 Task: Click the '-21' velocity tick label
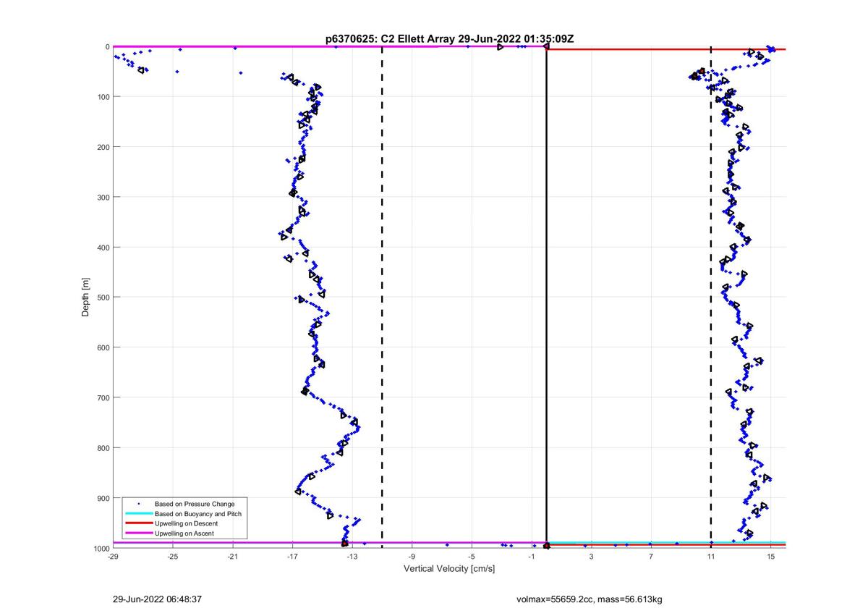232,556
